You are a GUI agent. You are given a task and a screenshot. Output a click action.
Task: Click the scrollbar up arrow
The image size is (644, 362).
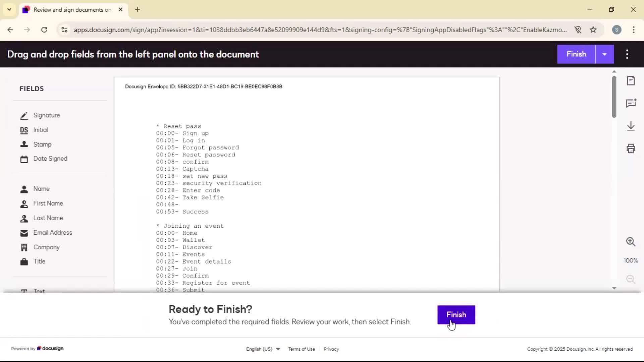pos(614,71)
